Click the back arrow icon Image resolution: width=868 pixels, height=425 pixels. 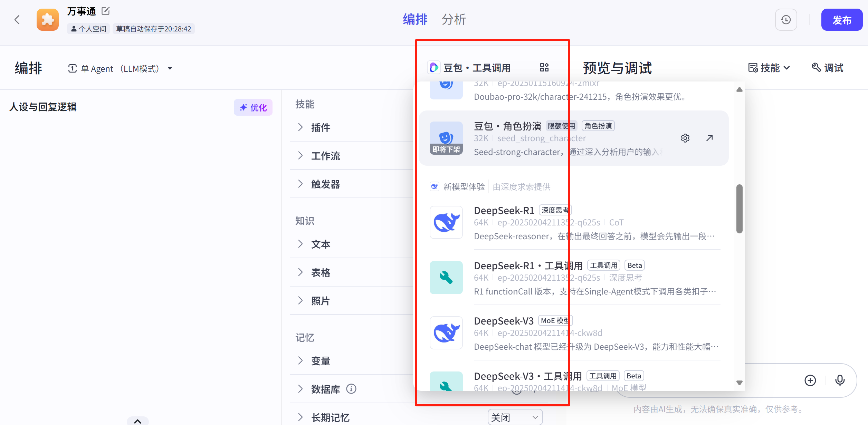tap(17, 20)
